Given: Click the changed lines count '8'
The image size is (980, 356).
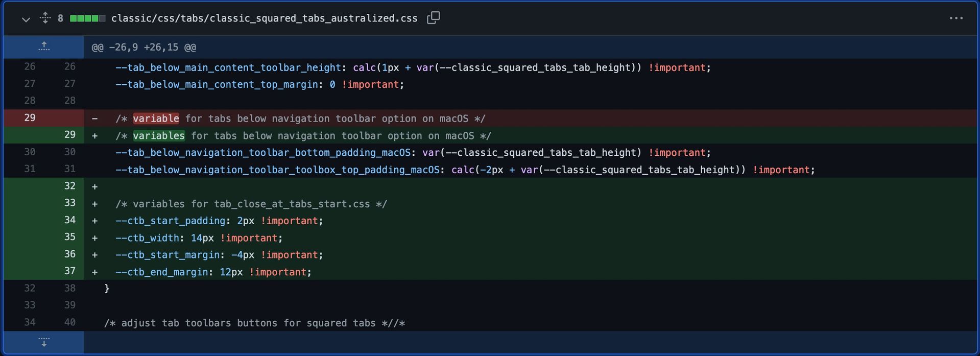Looking at the screenshot, I should click(x=60, y=18).
